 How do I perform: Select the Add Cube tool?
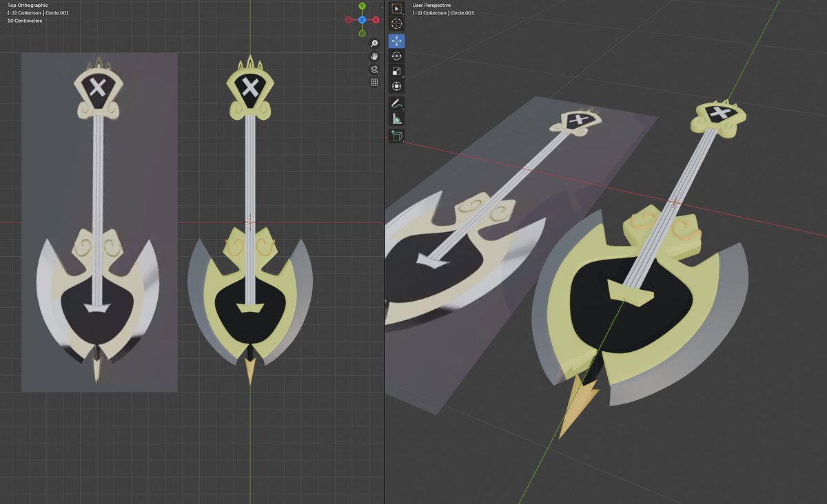click(397, 136)
